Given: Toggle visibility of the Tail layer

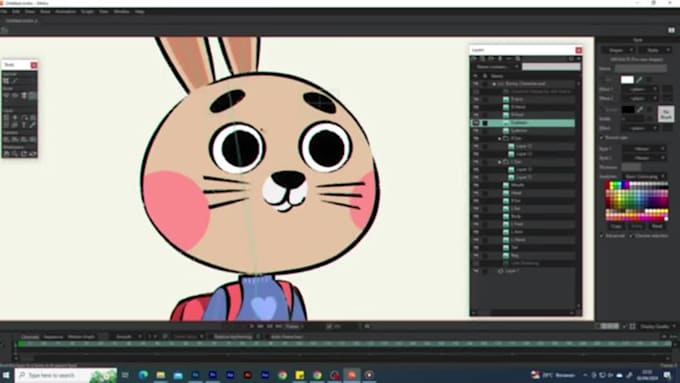Looking at the screenshot, I should point(476,248).
